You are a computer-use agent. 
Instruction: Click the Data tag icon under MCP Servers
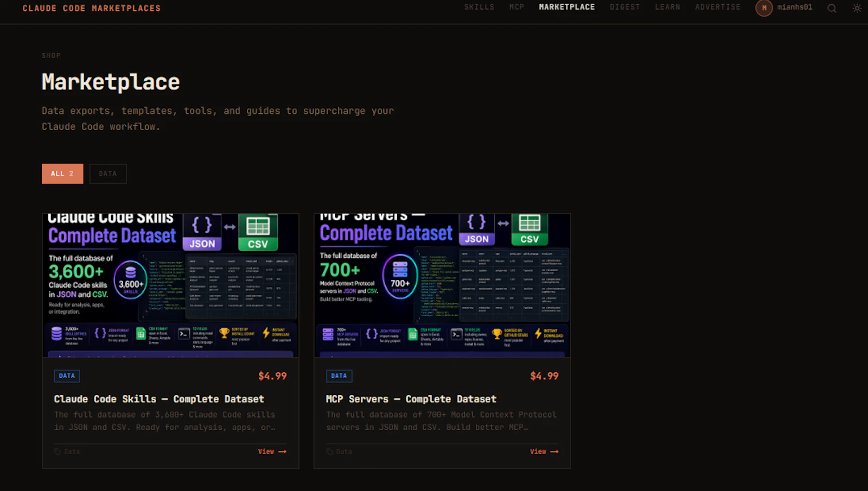(x=330, y=451)
